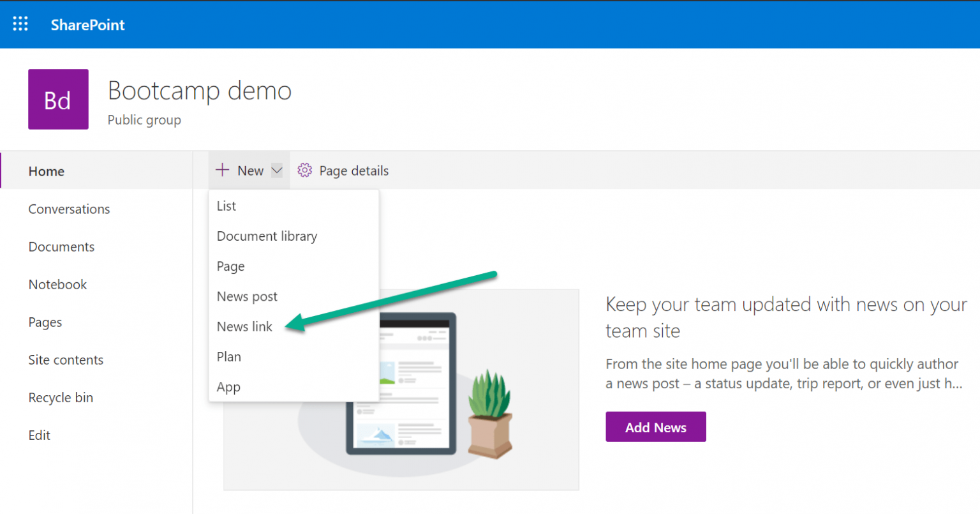980x514 pixels.
Task: Open the Recycle bin from the sidebar
Action: coord(61,397)
